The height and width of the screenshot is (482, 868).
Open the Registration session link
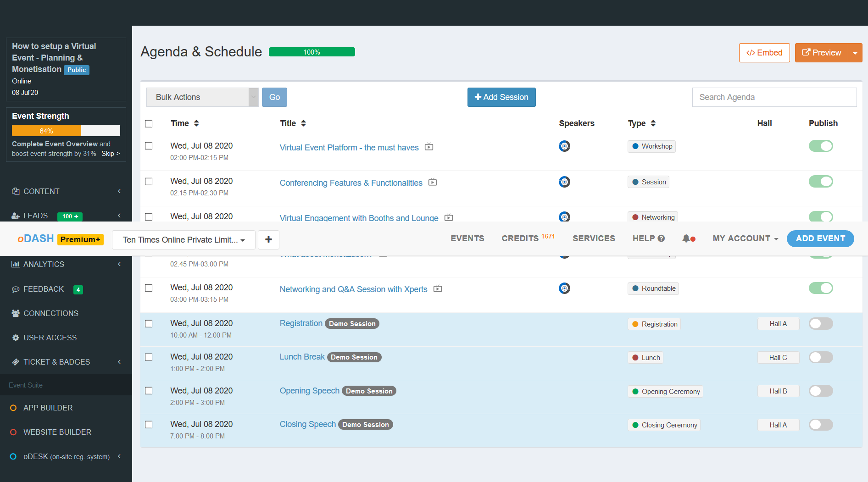301,323
